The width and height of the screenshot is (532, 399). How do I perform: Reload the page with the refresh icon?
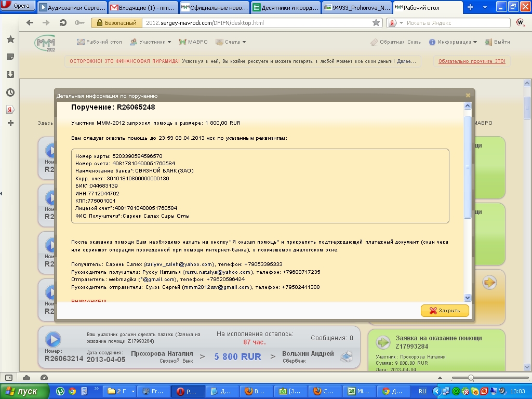click(63, 23)
